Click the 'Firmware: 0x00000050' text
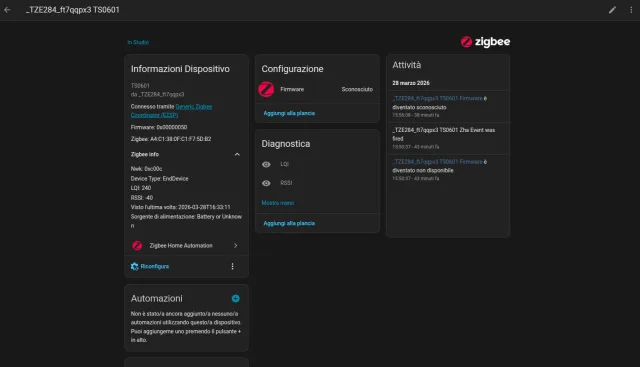Image resolution: width=640 pixels, height=367 pixels. pyautogui.click(x=159, y=127)
